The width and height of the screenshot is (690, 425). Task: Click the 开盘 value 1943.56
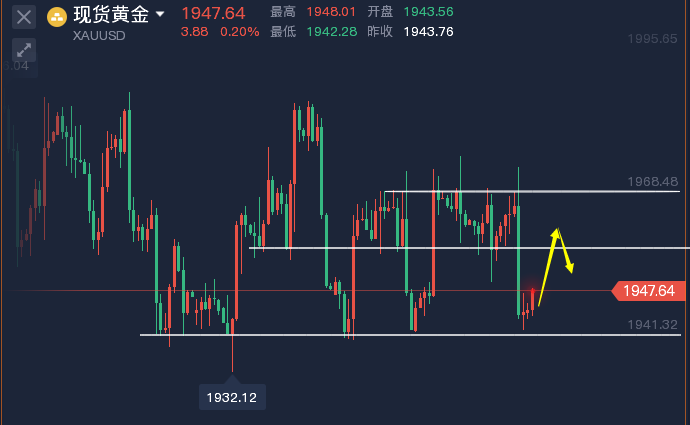click(428, 12)
